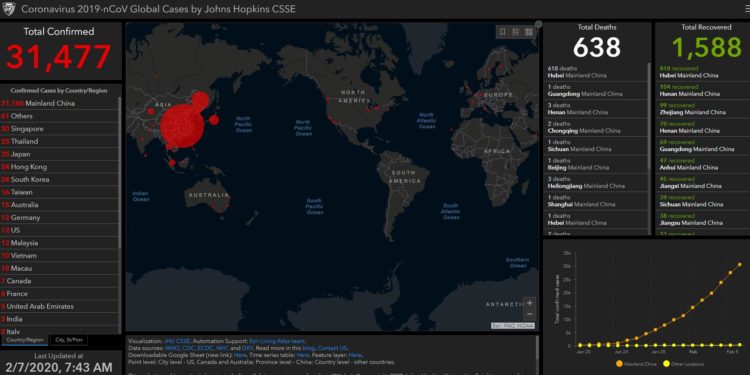The image size is (750, 375).
Task: Open the Contact US link
Action: (332, 348)
